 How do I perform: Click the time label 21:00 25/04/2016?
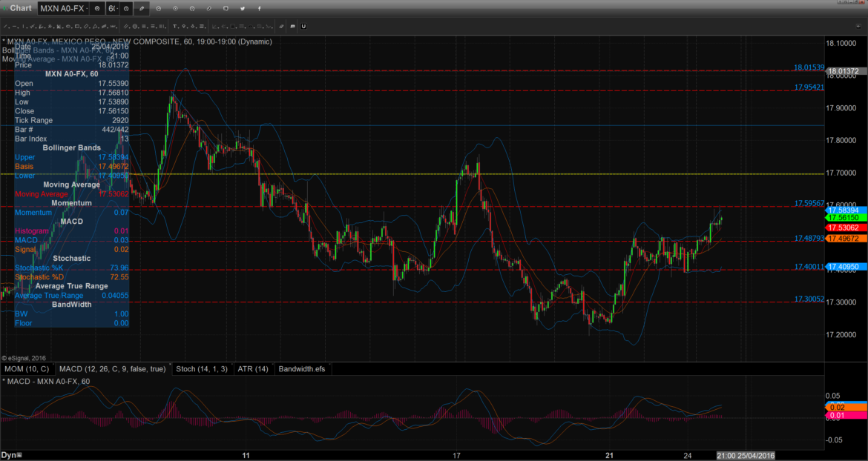click(746, 456)
